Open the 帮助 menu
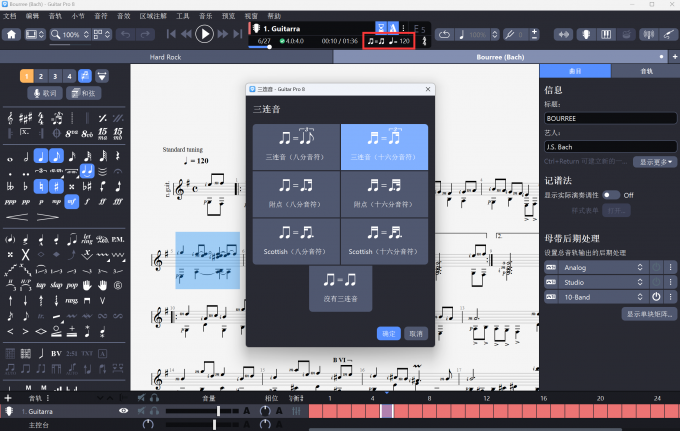Screen dimensions: 680x431 (x=274, y=16)
